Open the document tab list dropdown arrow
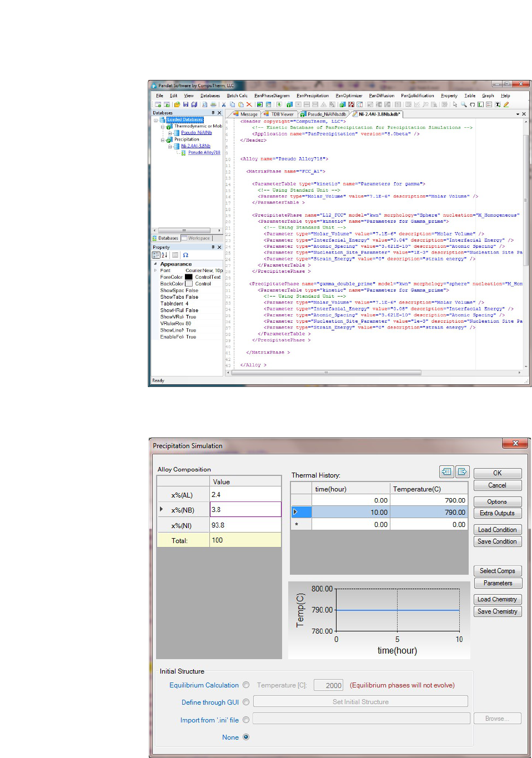 point(518,114)
